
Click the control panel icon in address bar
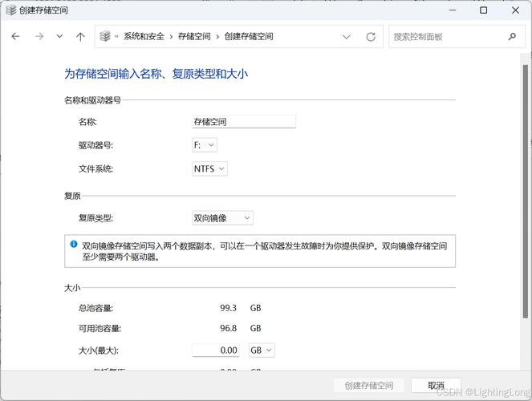[105, 36]
